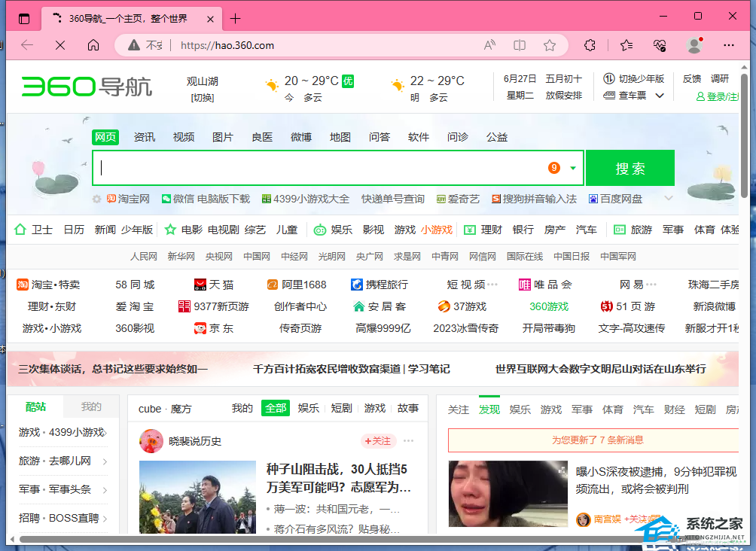Click the vertical page scrollbar

(x=745, y=135)
